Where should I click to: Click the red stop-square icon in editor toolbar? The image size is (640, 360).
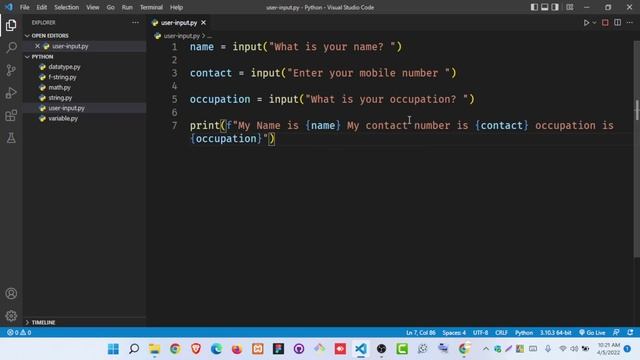(605, 23)
